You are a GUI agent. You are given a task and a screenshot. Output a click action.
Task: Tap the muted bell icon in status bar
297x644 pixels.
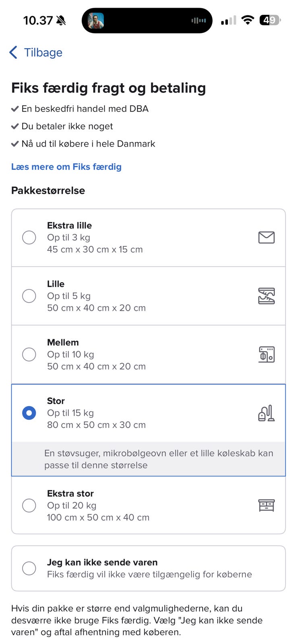pos(61,21)
